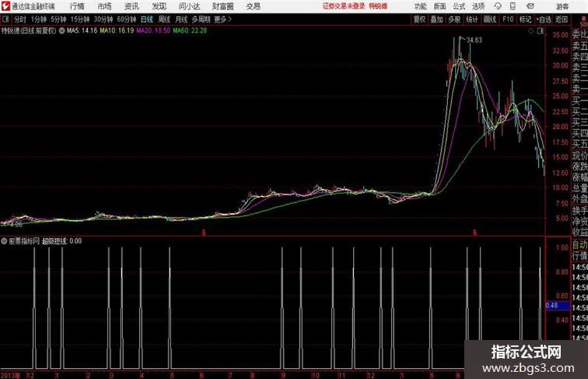
Task: Open the 公式 menu
Action: tap(459, 6)
